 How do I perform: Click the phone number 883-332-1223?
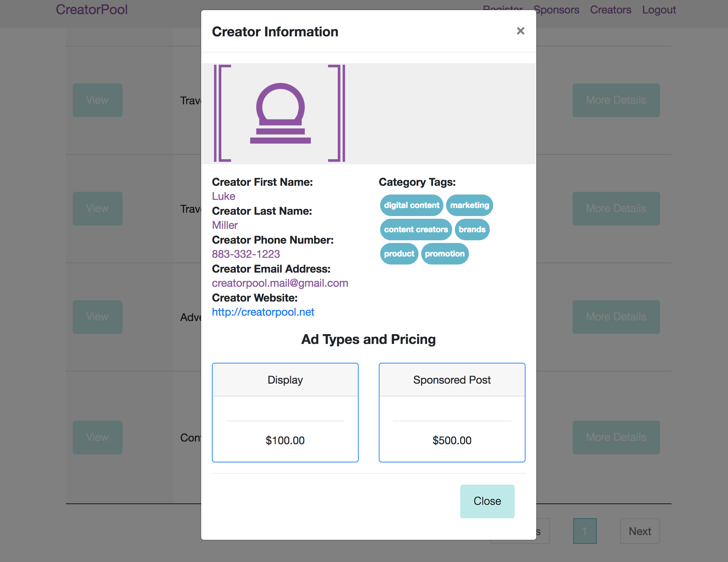tap(246, 254)
